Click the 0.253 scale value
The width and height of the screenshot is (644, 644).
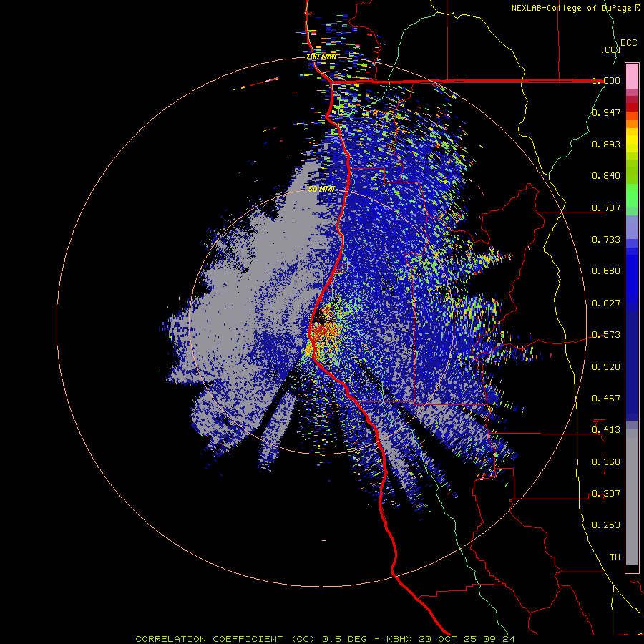coord(606,525)
